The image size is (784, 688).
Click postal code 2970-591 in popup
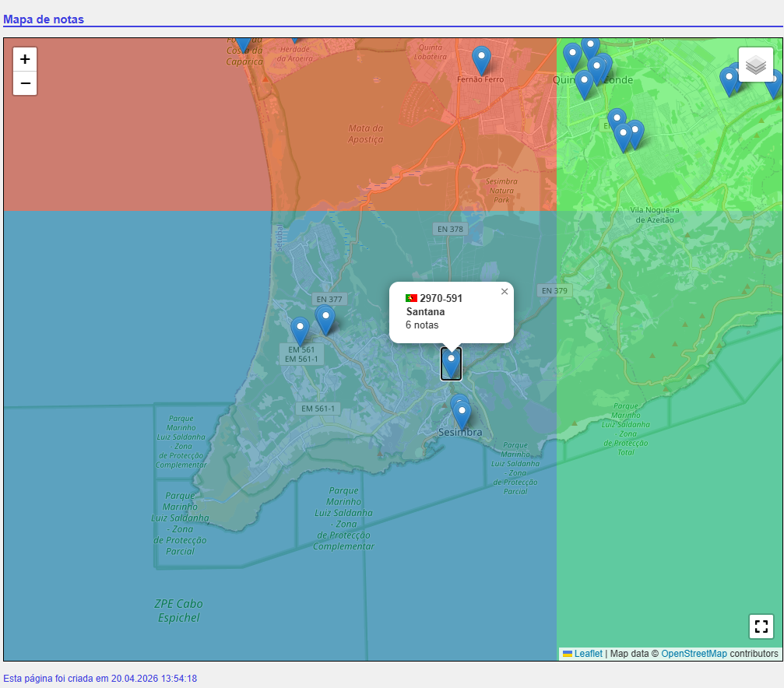tap(441, 299)
